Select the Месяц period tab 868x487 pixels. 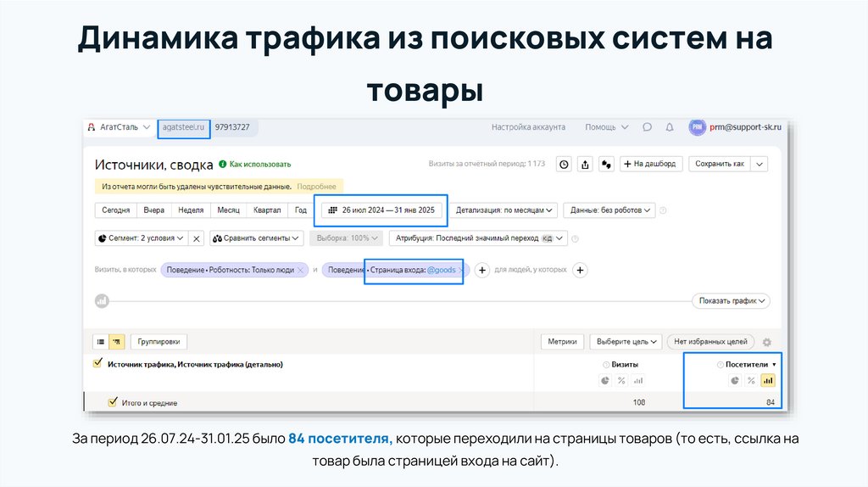(x=229, y=210)
